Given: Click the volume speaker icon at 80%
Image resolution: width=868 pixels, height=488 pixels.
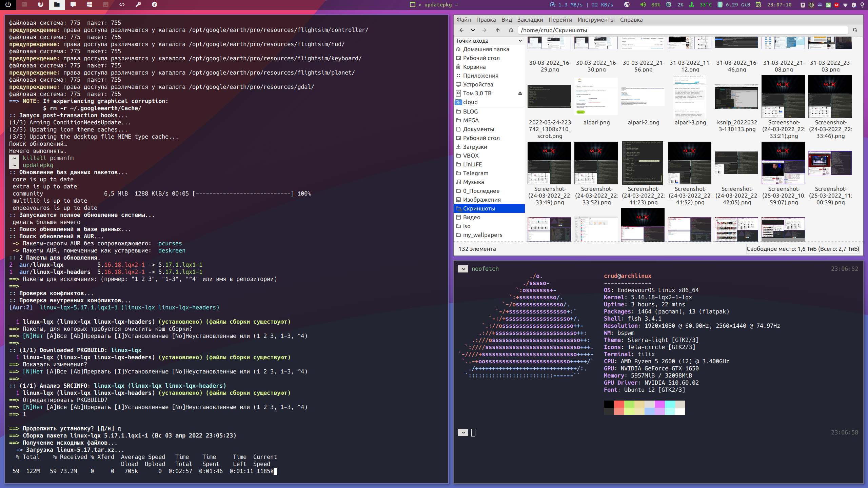Looking at the screenshot, I should point(643,5).
